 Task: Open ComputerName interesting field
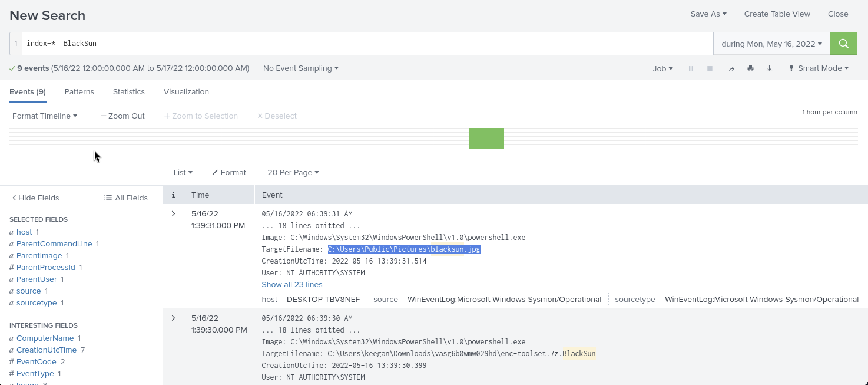tap(45, 338)
